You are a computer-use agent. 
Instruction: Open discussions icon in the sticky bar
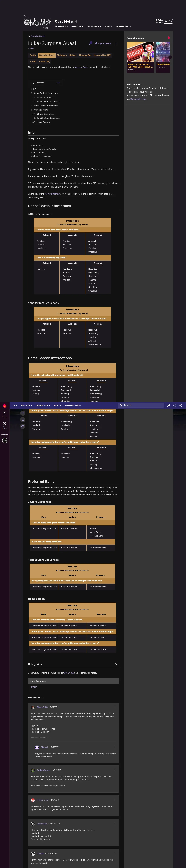pos(168,405)
